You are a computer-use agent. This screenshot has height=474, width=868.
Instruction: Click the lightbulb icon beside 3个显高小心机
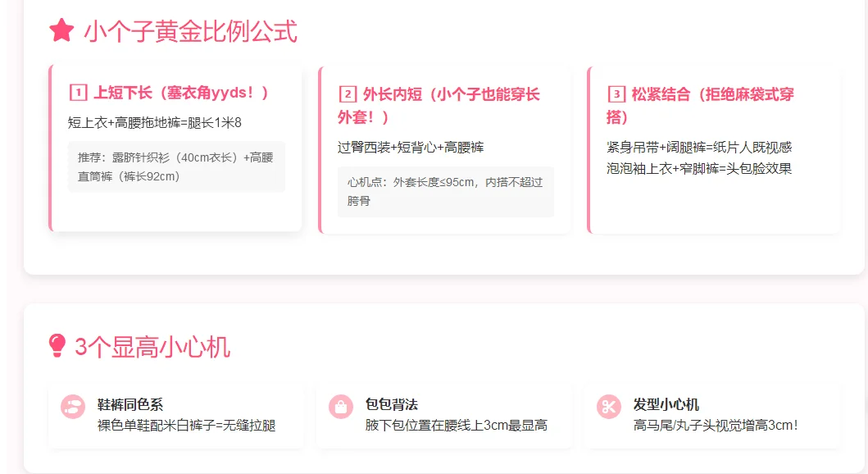(57, 346)
